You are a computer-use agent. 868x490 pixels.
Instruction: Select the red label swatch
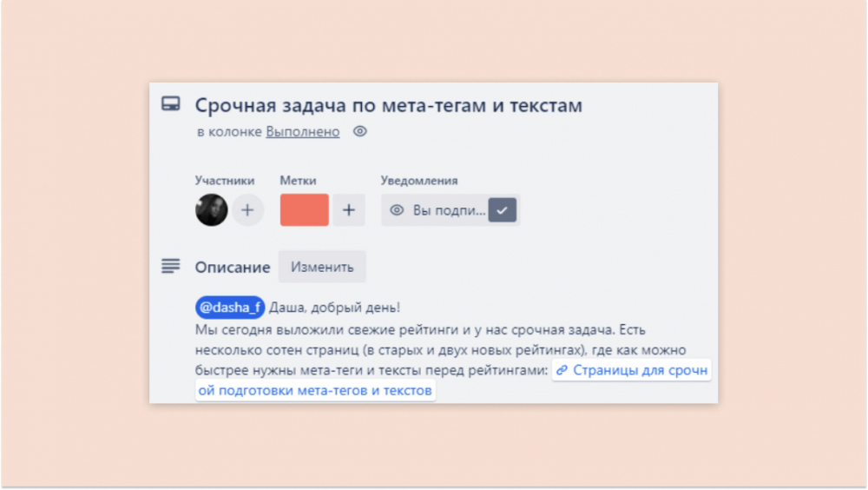[305, 209]
